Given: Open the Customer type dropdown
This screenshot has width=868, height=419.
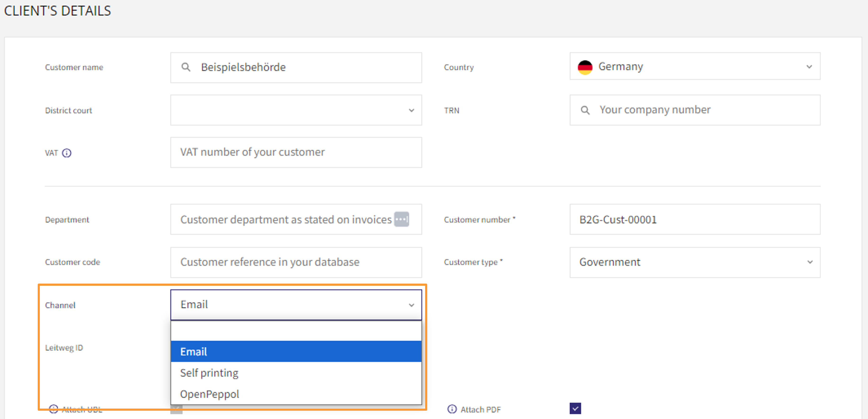Looking at the screenshot, I should pyautogui.click(x=695, y=262).
